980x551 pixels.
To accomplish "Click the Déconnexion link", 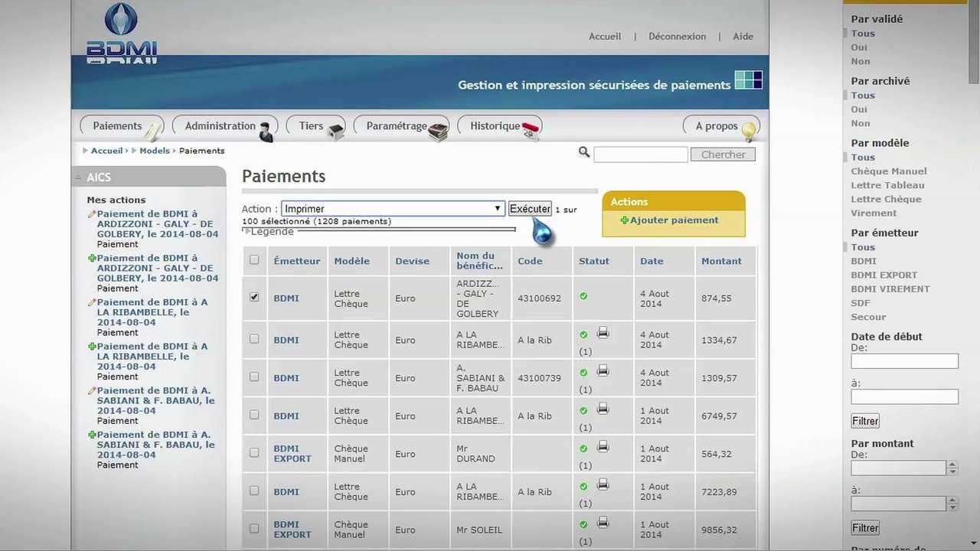I will coord(677,36).
